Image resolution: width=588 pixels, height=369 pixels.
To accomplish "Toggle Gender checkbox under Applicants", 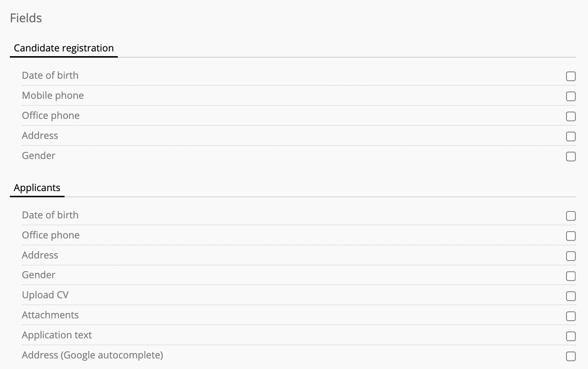I will point(571,276).
